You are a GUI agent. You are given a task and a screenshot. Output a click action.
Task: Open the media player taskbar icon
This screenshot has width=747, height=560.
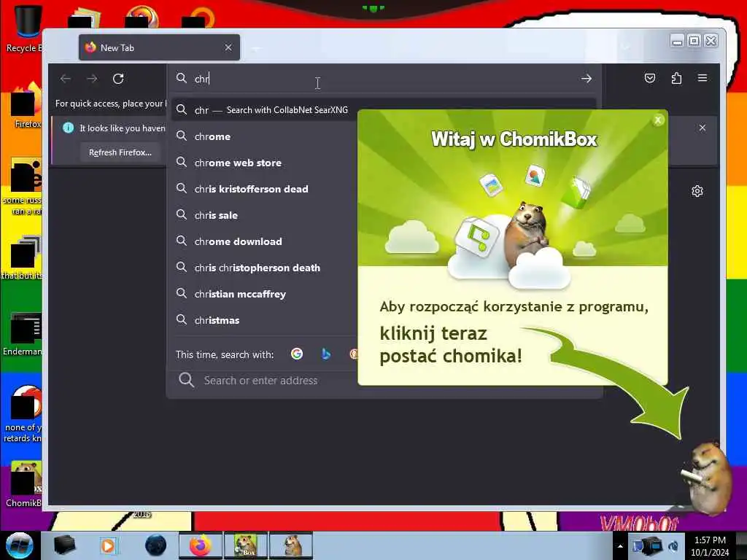108,545
